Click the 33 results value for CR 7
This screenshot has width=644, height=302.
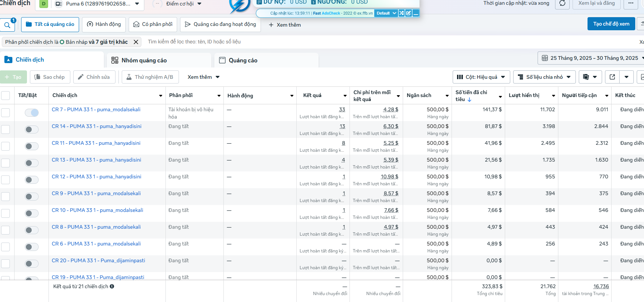[x=342, y=109]
